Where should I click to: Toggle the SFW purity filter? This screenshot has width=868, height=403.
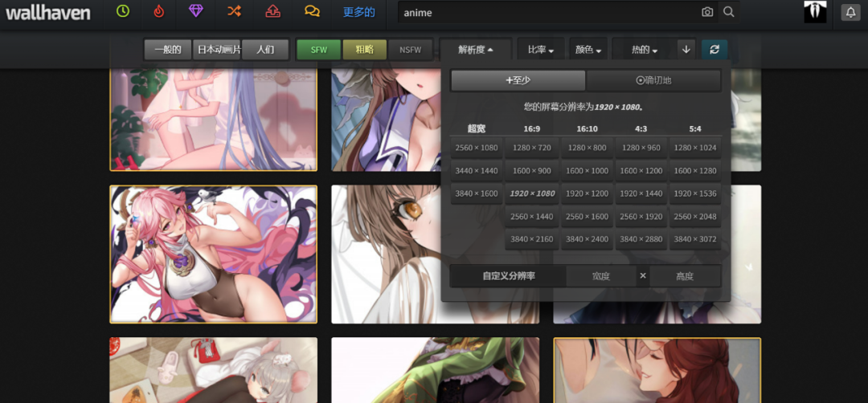point(319,50)
